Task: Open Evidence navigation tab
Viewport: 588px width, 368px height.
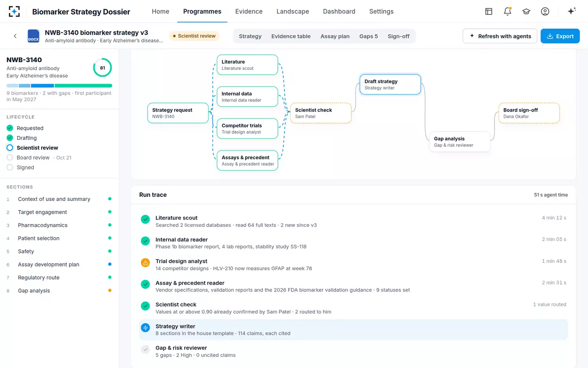Action: click(x=249, y=11)
